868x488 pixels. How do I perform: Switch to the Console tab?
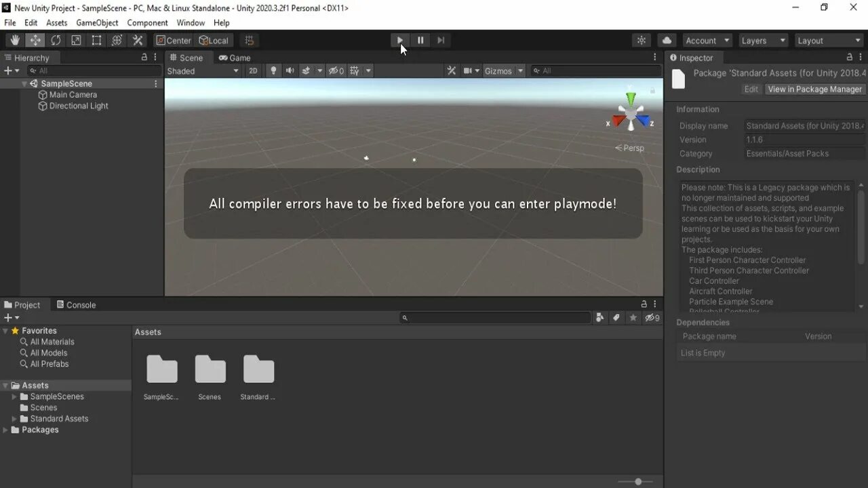point(76,305)
